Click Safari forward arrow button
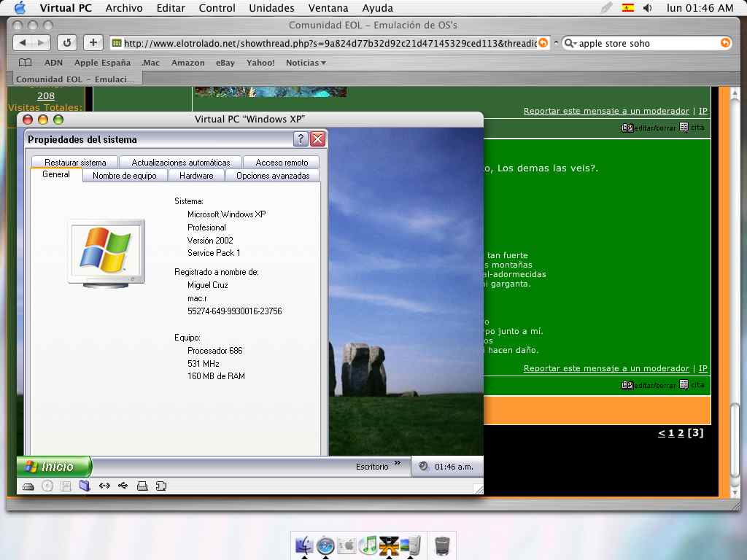The height and width of the screenshot is (560, 747). point(42,43)
